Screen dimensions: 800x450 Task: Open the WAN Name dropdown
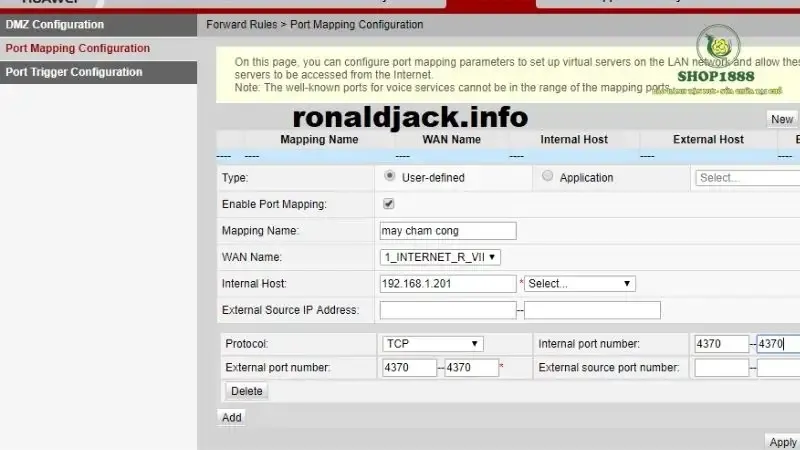440,257
